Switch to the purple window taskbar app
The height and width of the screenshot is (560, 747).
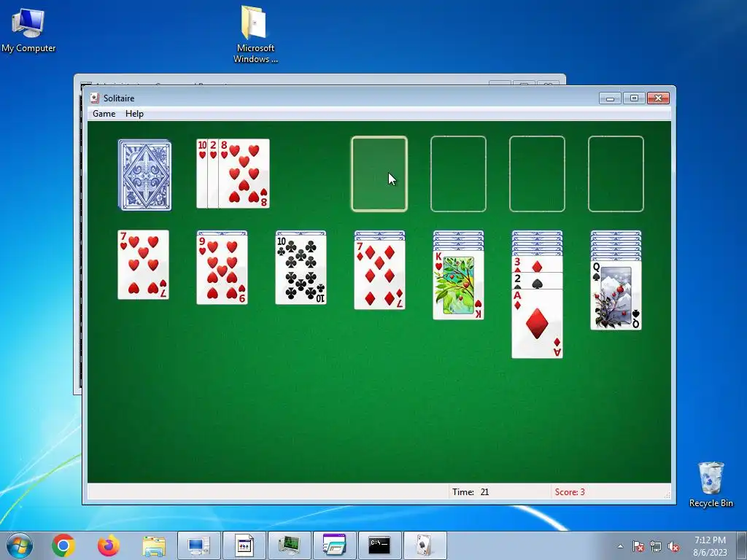334,545
